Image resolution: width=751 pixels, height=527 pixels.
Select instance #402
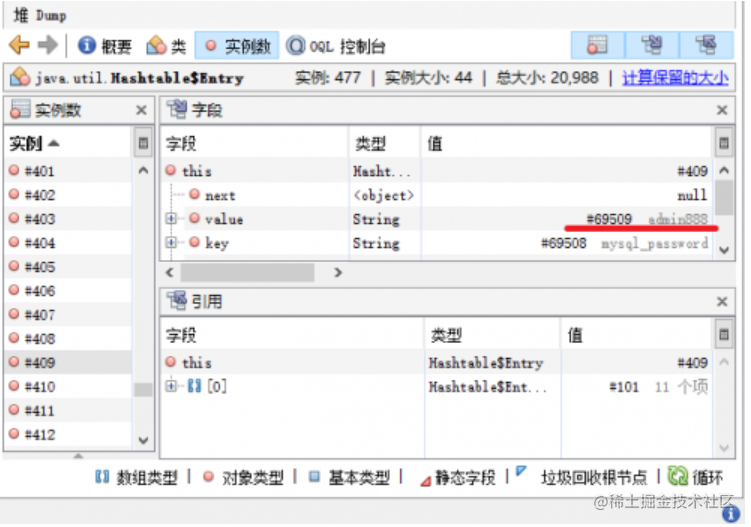coord(68,195)
